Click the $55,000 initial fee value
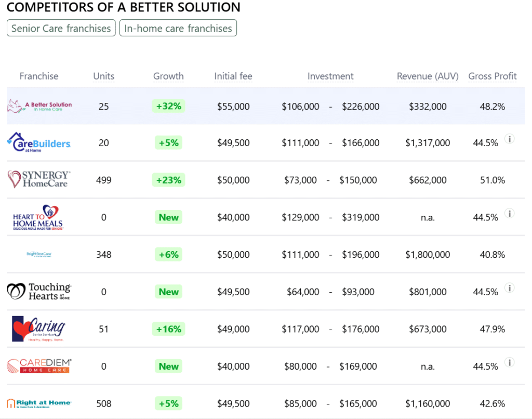Viewport: 532px width, 419px height. 233,107
